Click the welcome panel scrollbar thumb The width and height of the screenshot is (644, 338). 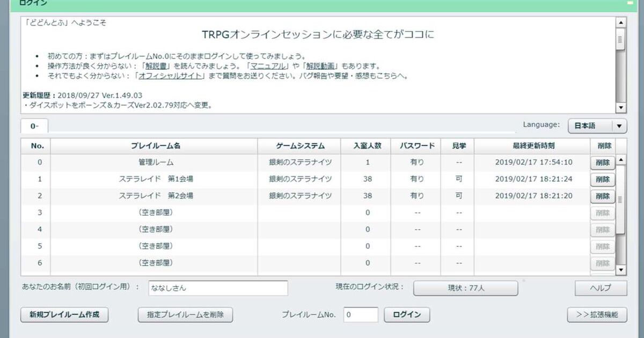[621, 39]
